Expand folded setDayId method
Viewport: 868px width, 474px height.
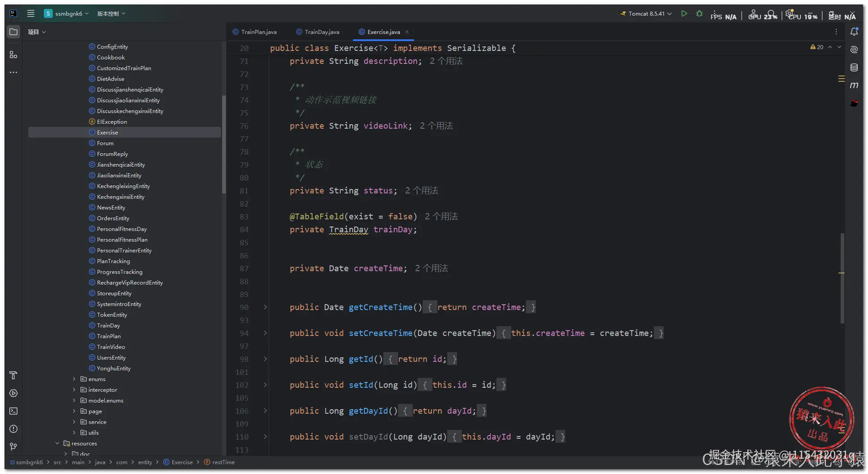point(265,436)
